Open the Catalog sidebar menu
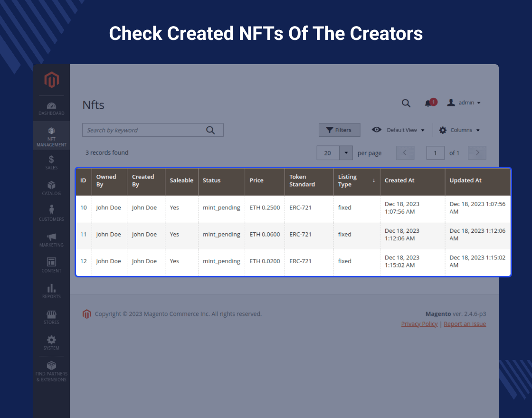The image size is (532, 418). tap(51, 188)
